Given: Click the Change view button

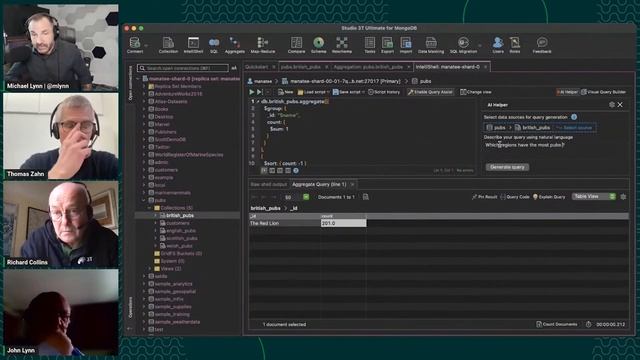Looking at the screenshot, I should click(x=476, y=92).
